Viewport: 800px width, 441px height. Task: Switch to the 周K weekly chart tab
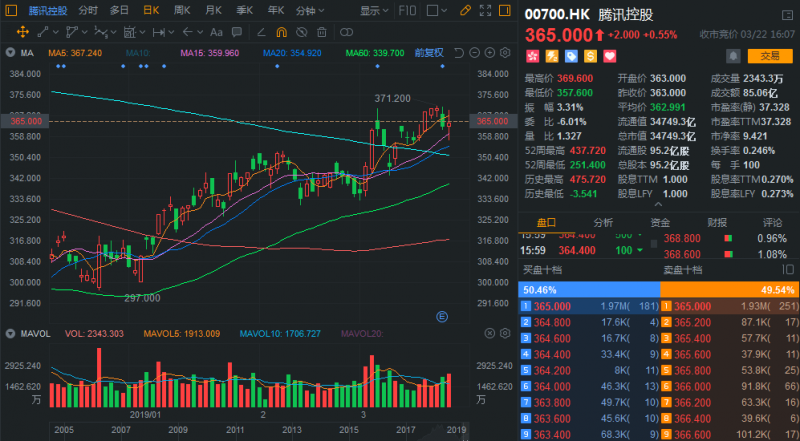pyautogui.click(x=181, y=11)
